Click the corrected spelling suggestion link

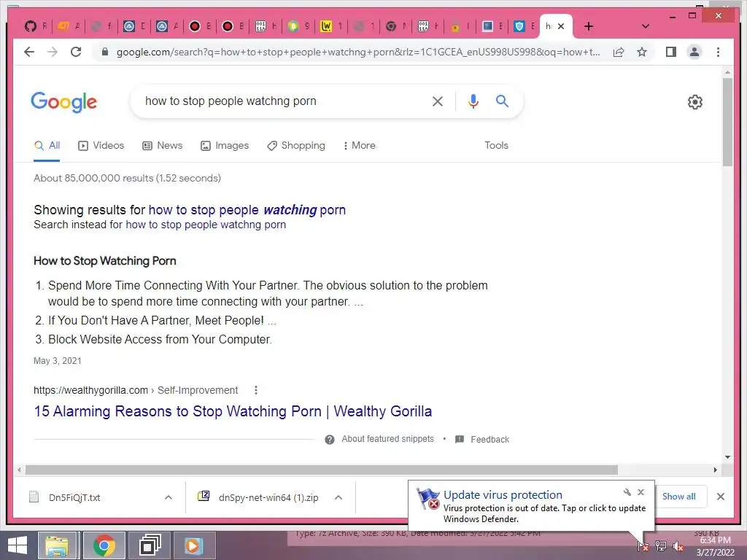[247, 210]
